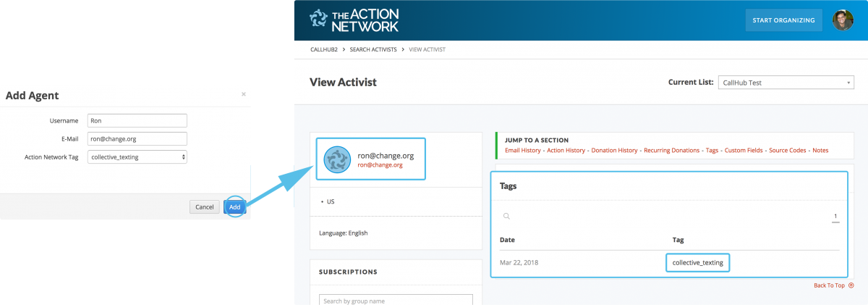868x305 pixels.
Task: Focus the Username field containing Ron
Action: (x=137, y=120)
